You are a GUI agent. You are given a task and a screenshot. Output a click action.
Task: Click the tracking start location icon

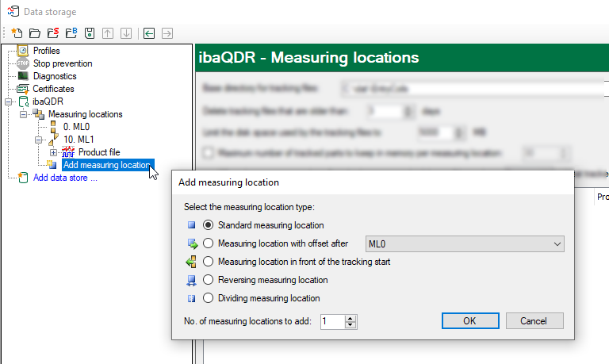click(x=191, y=262)
